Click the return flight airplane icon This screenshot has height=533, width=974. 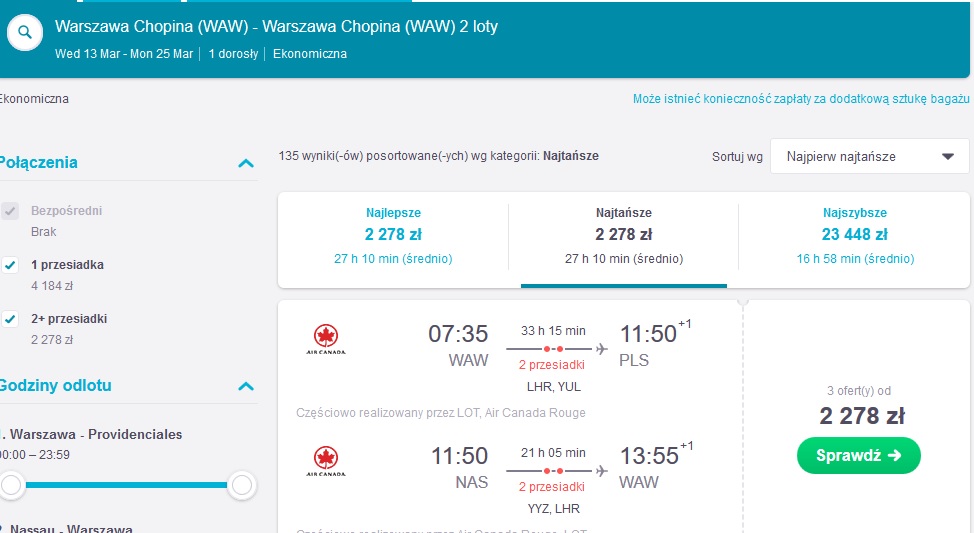601,471
